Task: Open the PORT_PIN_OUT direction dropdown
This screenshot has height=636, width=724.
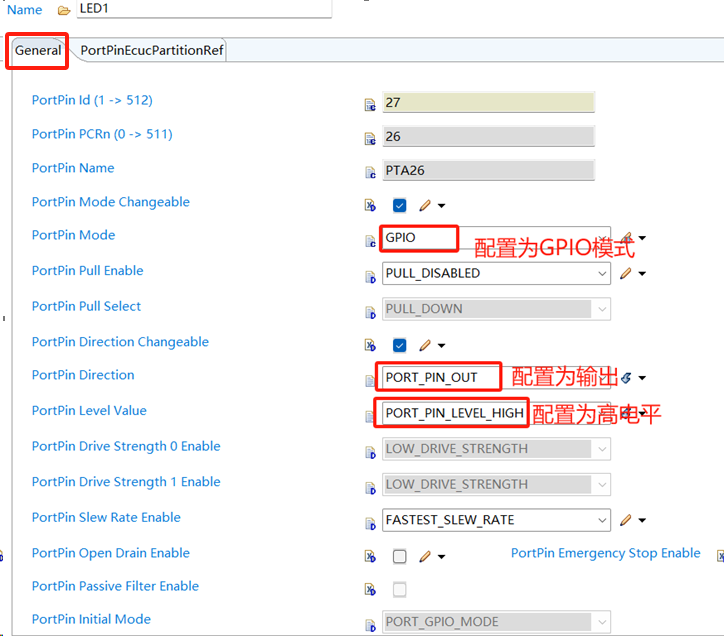Action: point(496,378)
